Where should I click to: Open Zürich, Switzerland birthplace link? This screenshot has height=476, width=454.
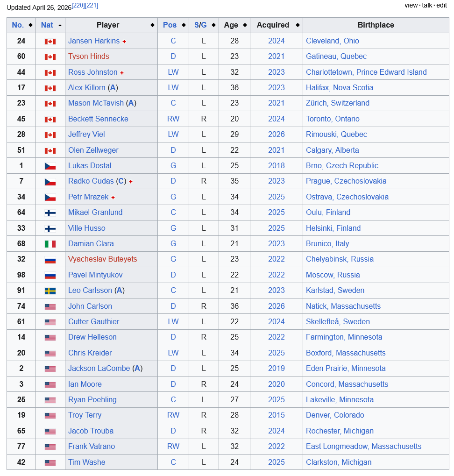coord(338,103)
